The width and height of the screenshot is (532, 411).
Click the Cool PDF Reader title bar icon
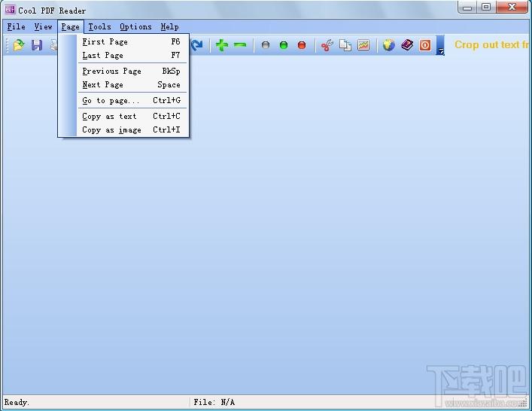pos(11,10)
